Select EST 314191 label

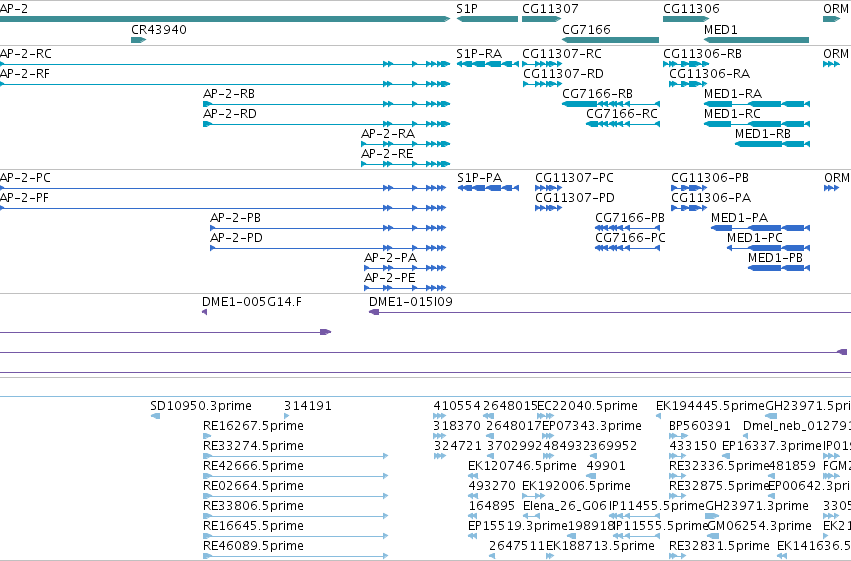coord(308,406)
